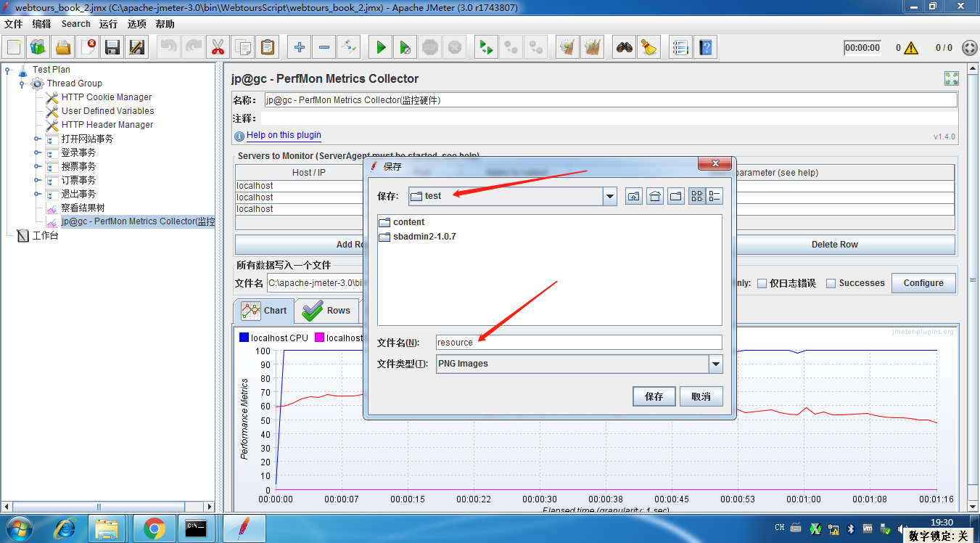
Task: Select the sbadmin2-1.0.7 folder
Action: (x=417, y=237)
